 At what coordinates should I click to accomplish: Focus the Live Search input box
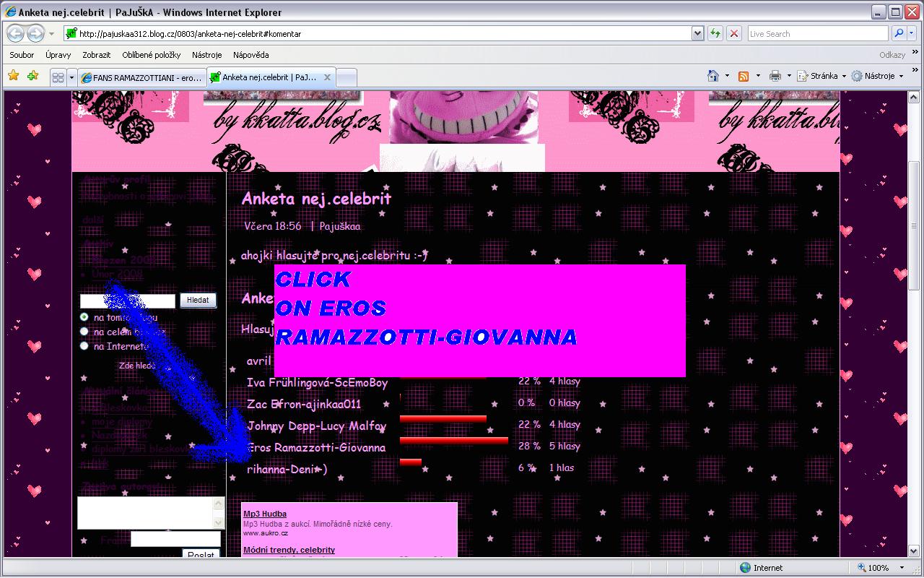point(817,33)
